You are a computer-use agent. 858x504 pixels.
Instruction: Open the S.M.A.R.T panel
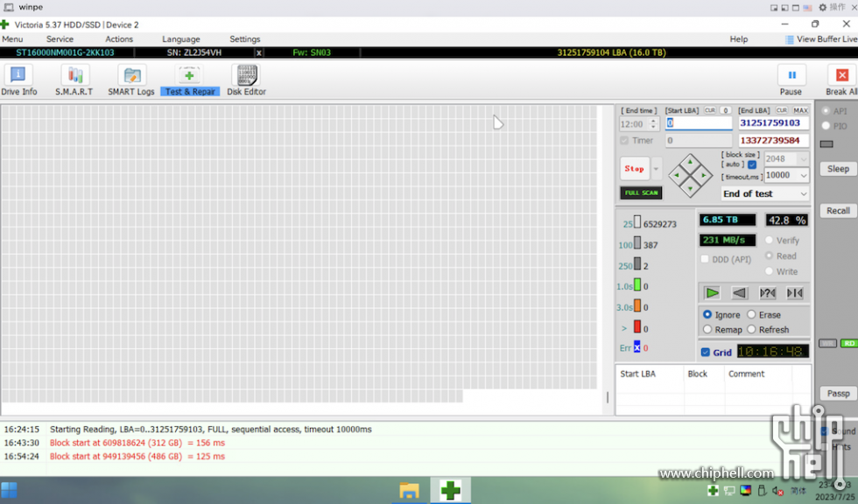[74, 80]
